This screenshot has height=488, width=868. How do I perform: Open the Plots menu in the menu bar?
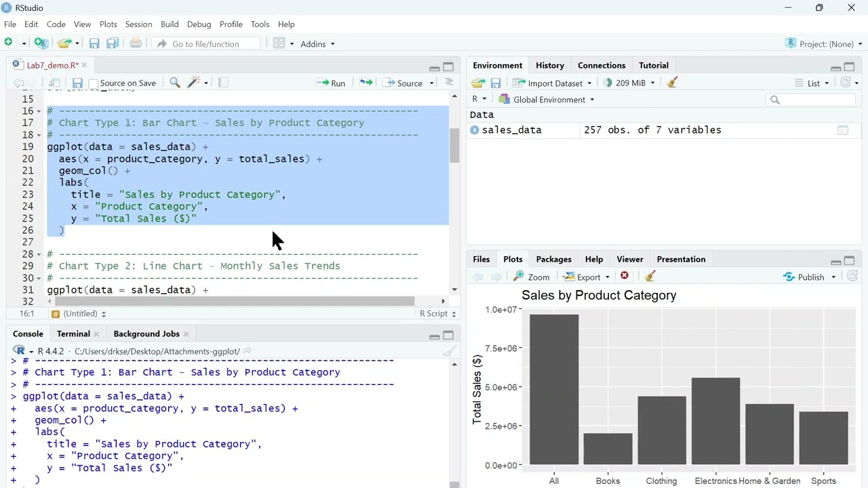coord(108,24)
